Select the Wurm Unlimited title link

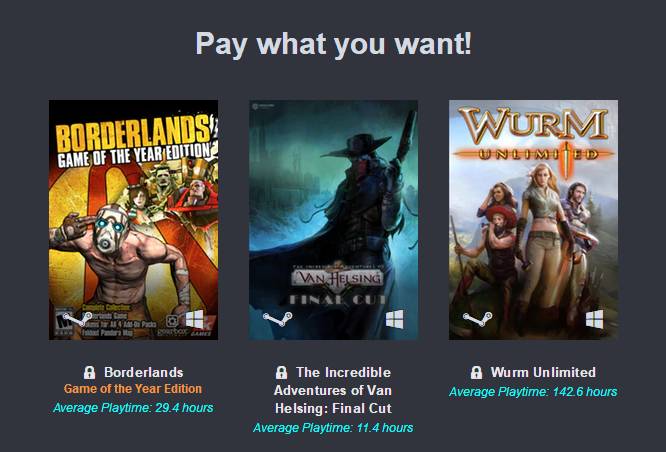(543, 373)
